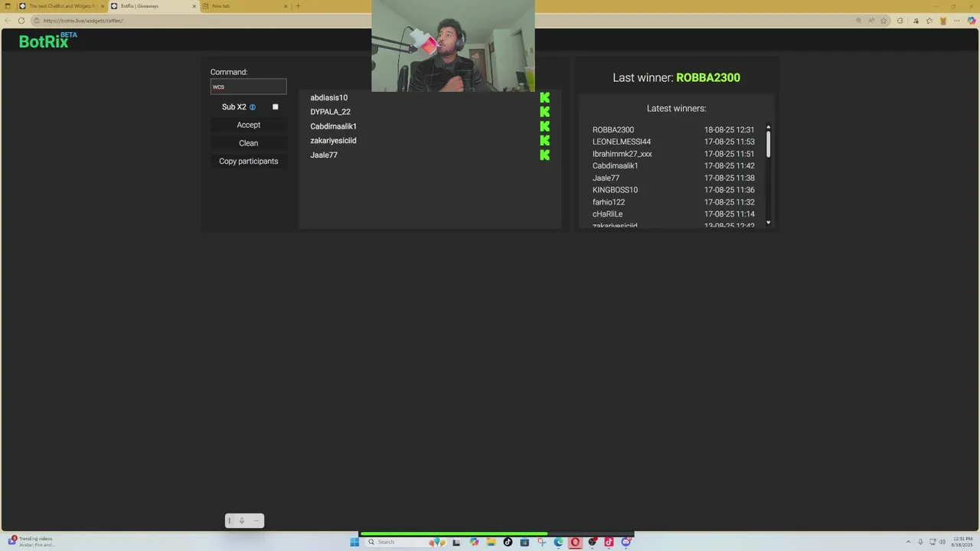Click the webcam overlay thumbnail

(453, 46)
